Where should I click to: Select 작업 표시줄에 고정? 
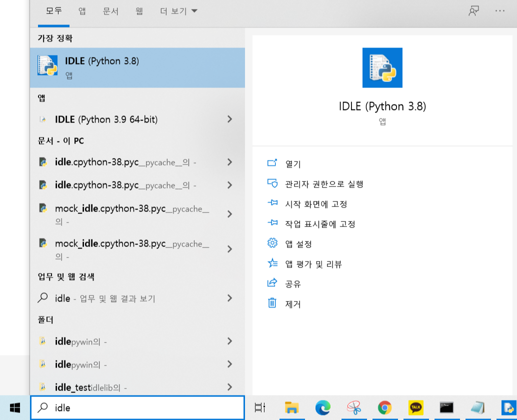(320, 224)
